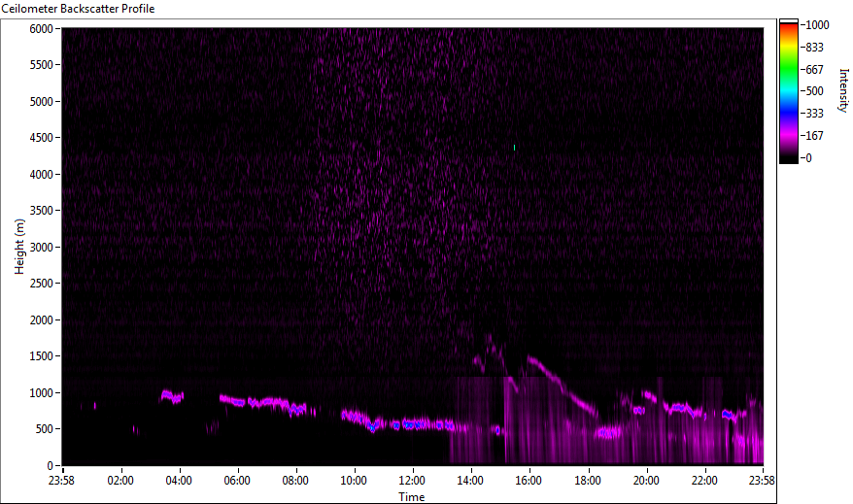Click the cloud layer near 04:00 at 1000 m
853x504 pixels.
[x=173, y=397]
